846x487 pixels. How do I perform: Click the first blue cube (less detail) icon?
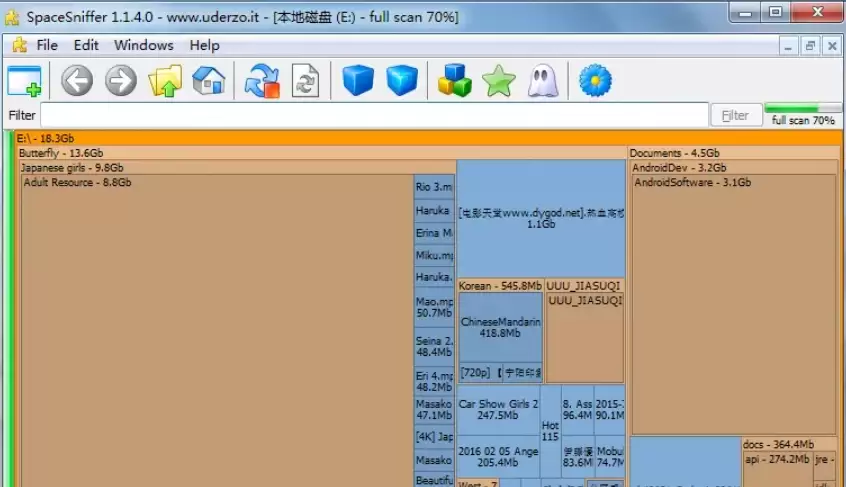pos(358,81)
